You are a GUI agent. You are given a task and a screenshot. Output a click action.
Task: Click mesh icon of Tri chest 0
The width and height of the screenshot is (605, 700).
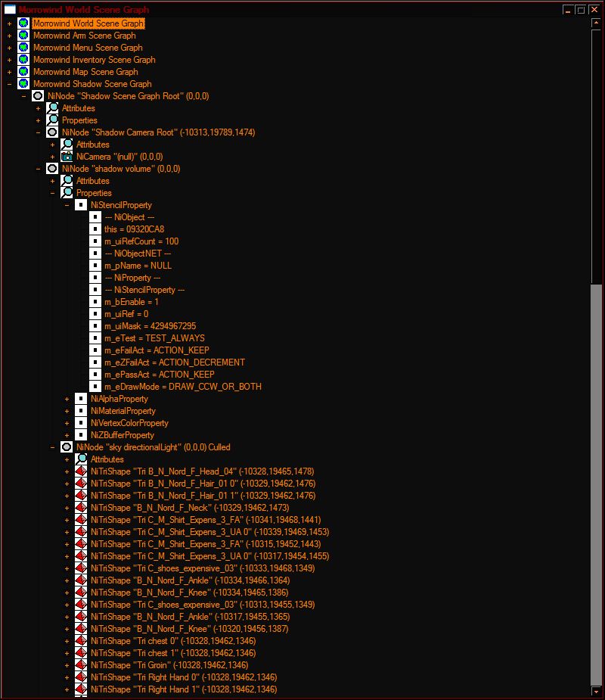81,641
